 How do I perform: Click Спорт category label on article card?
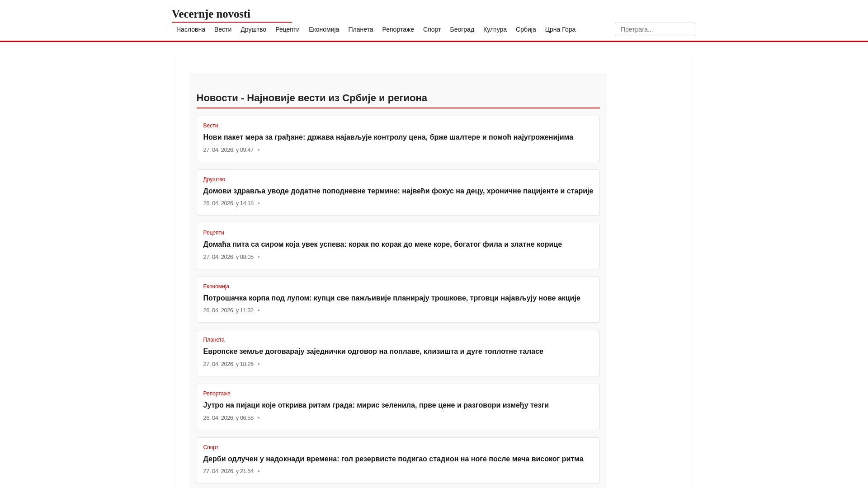[x=211, y=447]
